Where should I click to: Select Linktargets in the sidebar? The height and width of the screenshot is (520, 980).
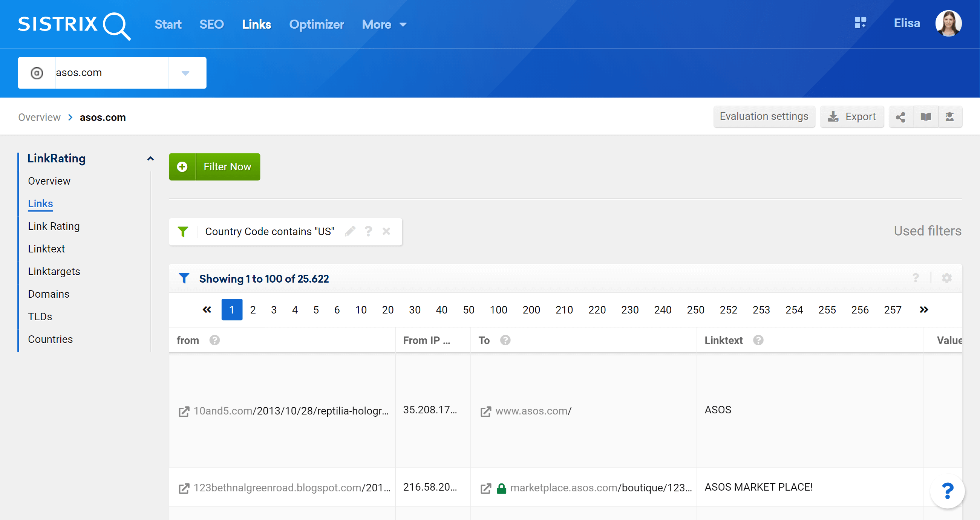tap(54, 271)
